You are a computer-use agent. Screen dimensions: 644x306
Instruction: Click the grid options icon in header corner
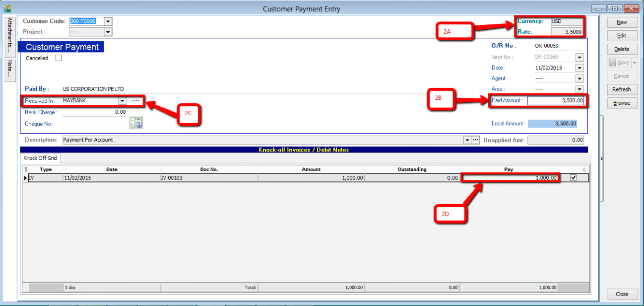25,169
